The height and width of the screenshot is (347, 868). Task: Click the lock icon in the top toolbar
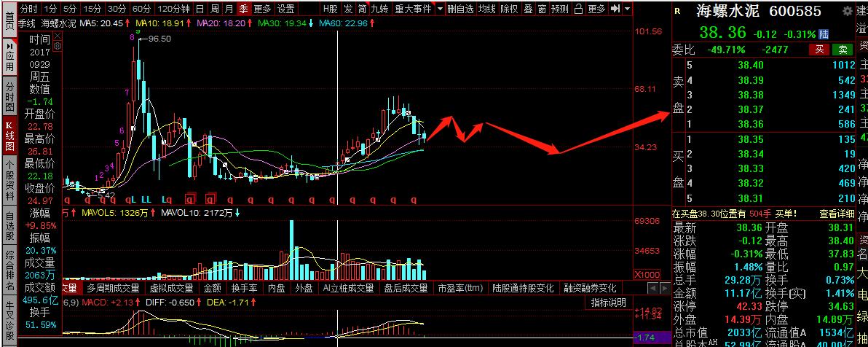pos(578,9)
